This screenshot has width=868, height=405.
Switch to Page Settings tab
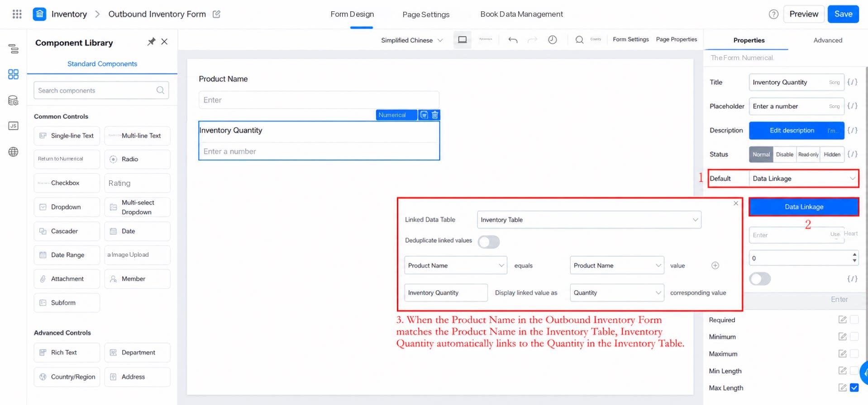[x=426, y=14]
